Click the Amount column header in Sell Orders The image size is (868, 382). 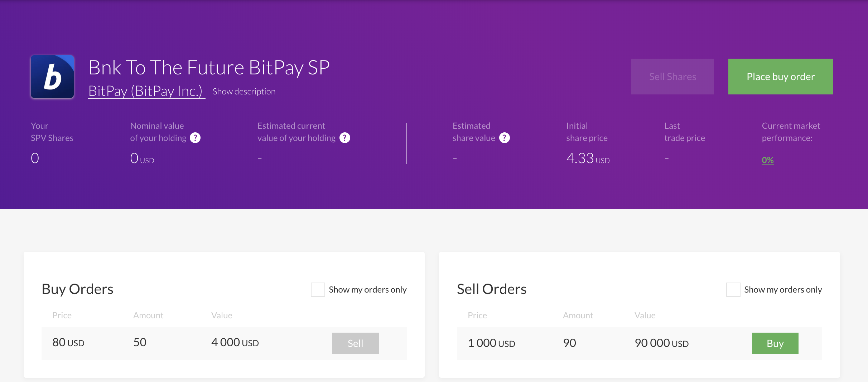pyautogui.click(x=578, y=315)
